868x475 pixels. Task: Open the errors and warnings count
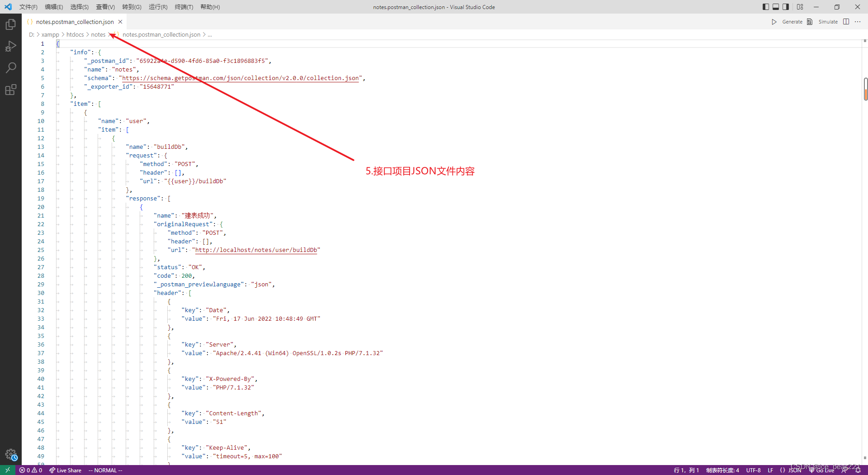click(x=31, y=470)
